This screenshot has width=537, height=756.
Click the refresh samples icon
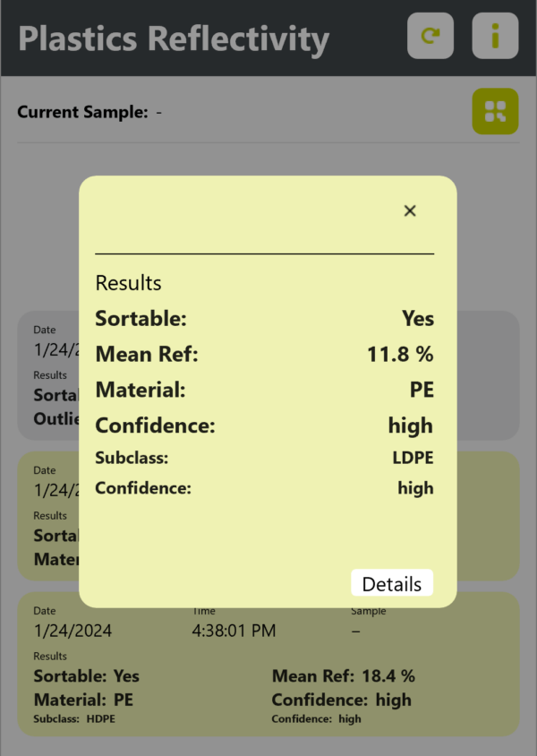click(x=430, y=36)
